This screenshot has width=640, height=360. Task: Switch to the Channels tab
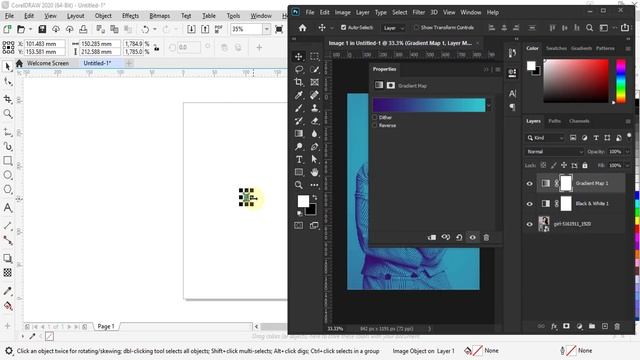579,121
